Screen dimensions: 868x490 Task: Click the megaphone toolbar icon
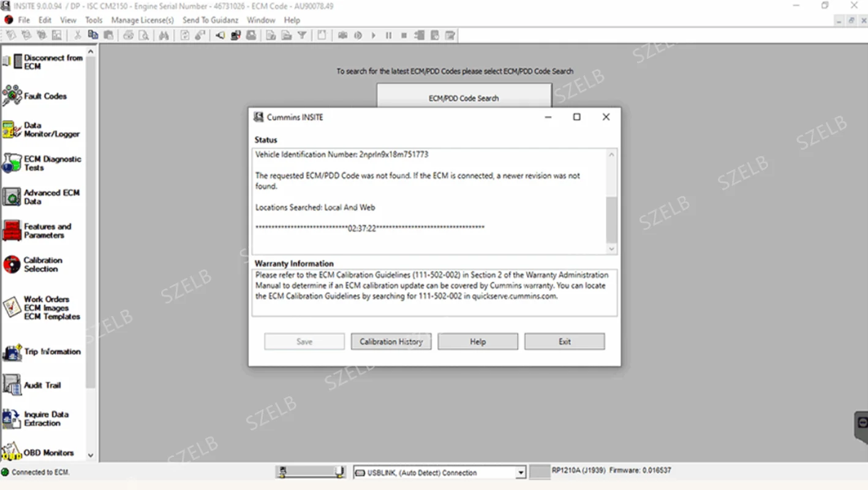point(220,36)
